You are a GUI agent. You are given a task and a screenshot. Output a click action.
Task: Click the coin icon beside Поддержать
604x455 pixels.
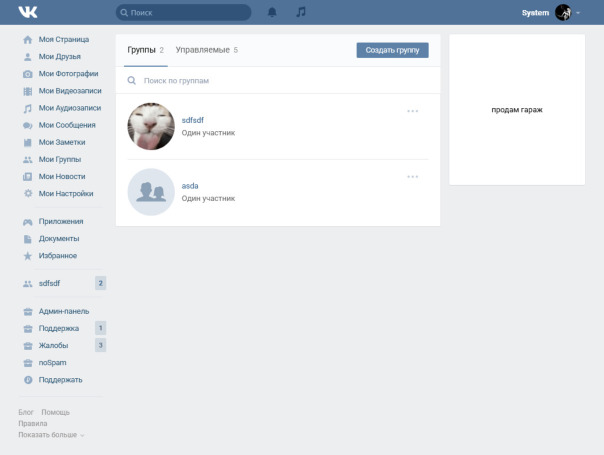point(28,380)
